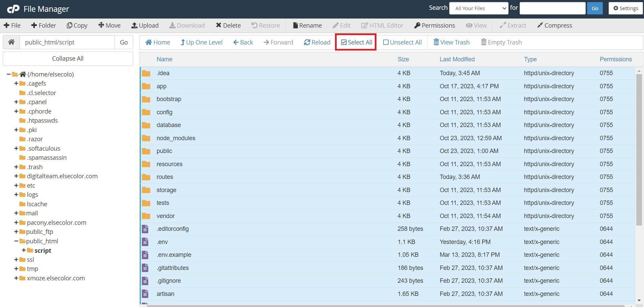Viewport: 644px width, 307px height.
Task: Deselect files with Unselect All
Action: (402, 42)
